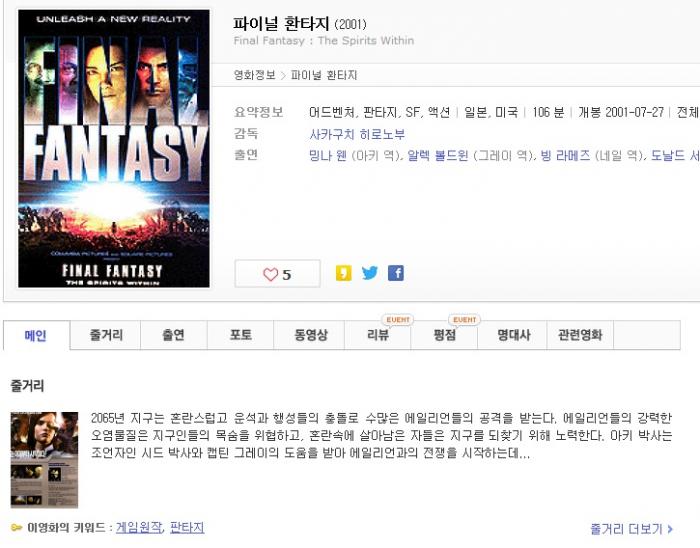Click 영화정보 breadcrumb link
700x548 pixels.
point(255,75)
